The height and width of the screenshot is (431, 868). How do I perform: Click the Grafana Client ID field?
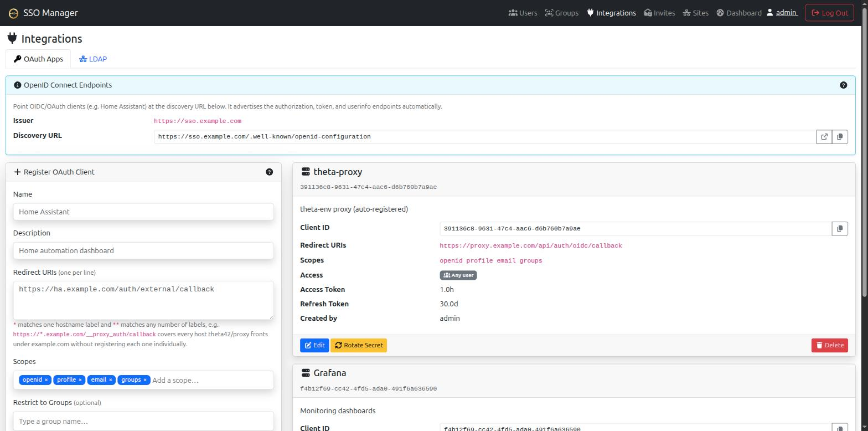636,428
